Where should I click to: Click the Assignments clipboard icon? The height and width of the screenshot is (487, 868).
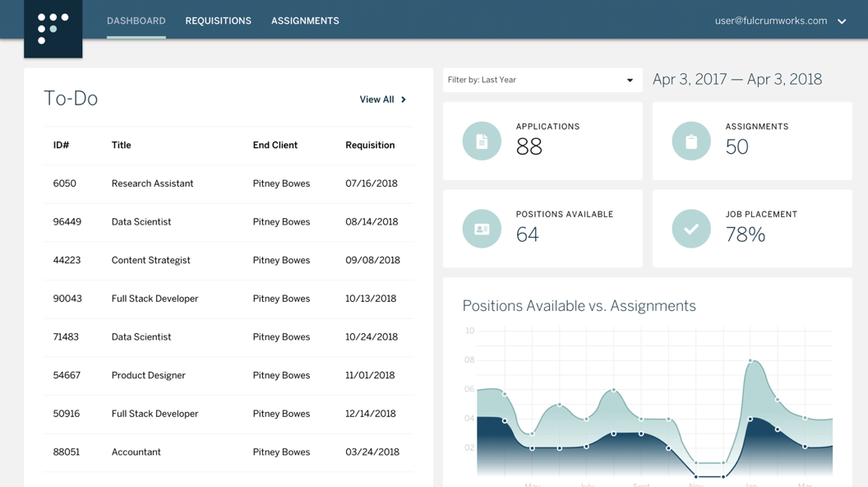(691, 141)
